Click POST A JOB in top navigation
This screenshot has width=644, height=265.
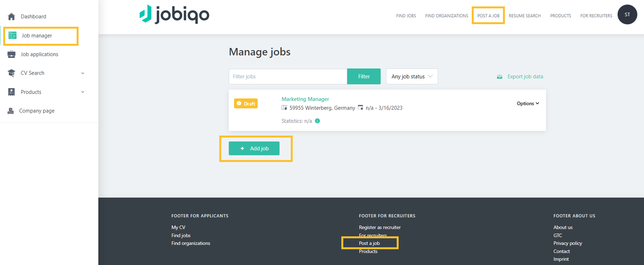[x=488, y=16]
